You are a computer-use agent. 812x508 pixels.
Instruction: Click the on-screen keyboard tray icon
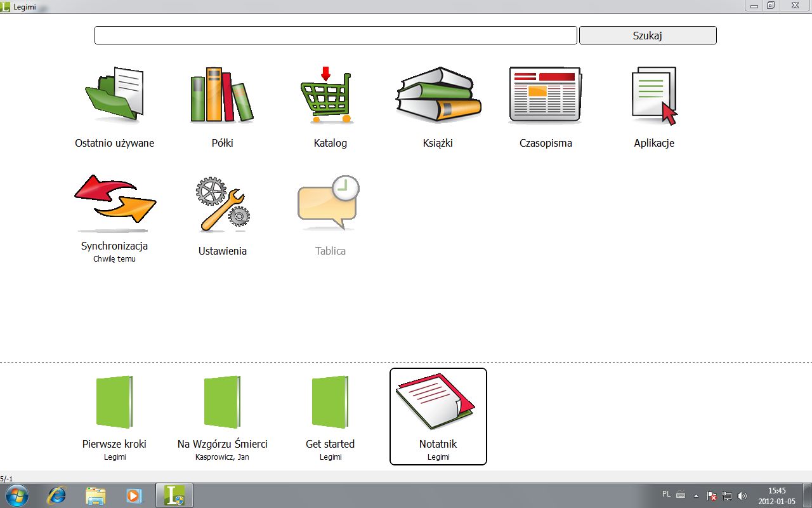[x=681, y=495]
